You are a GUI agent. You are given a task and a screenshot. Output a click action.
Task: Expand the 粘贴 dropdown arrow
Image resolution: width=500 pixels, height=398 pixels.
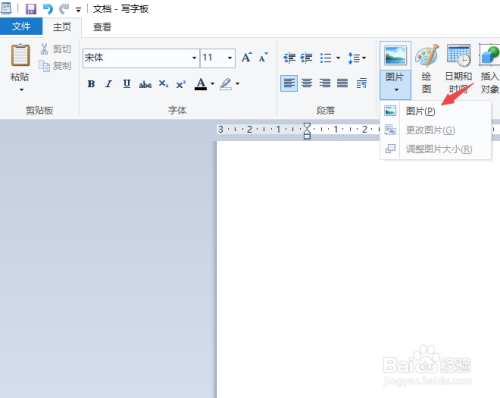(x=21, y=89)
